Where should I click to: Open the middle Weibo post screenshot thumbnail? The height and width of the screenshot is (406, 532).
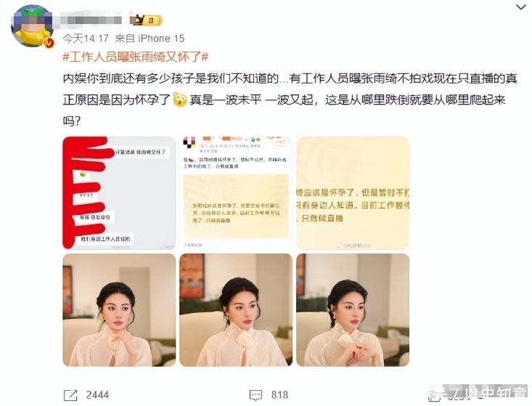236,192
